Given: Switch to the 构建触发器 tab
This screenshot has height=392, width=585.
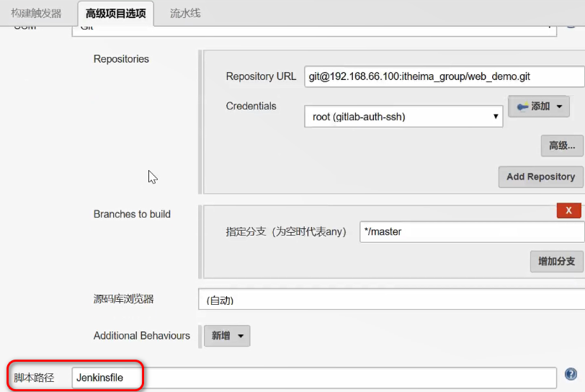Looking at the screenshot, I should [x=36, y=14].
